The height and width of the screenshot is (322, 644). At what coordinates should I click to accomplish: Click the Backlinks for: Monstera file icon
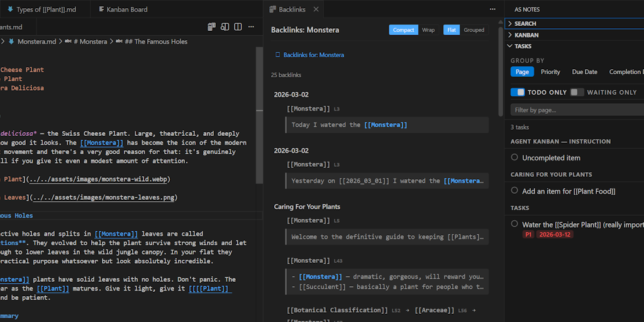[277, 55]
